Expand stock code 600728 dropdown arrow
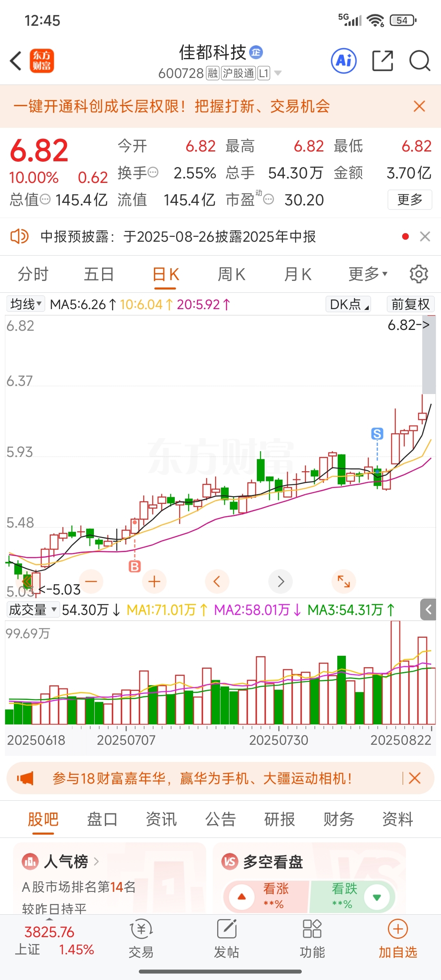Image resolution: width=441 pixels, height=980 pixels. [x=278, y=73]
